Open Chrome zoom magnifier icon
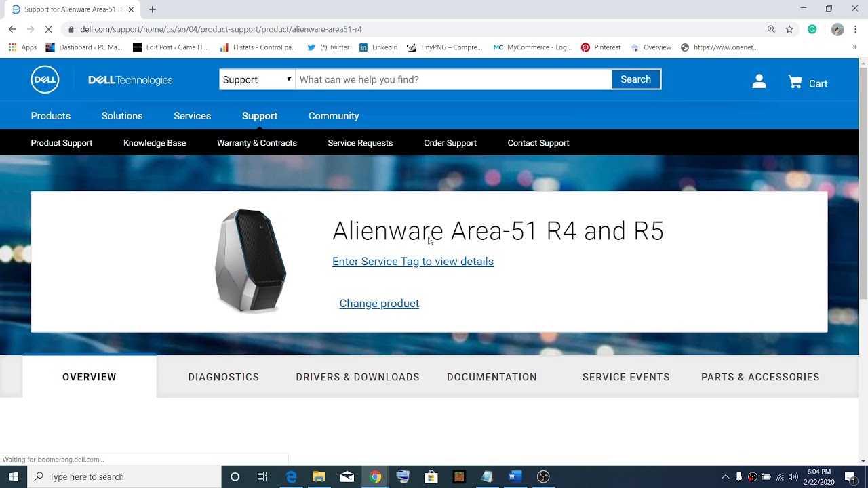 (x=771, y=29)
